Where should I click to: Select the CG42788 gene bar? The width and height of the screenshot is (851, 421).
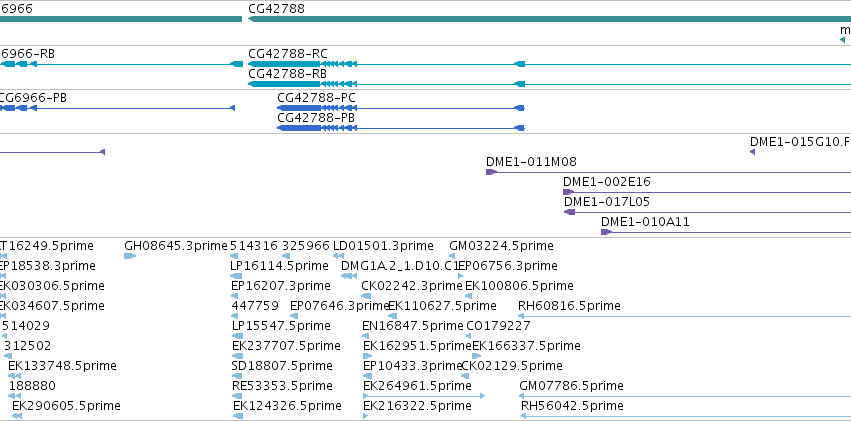[549, 19]
